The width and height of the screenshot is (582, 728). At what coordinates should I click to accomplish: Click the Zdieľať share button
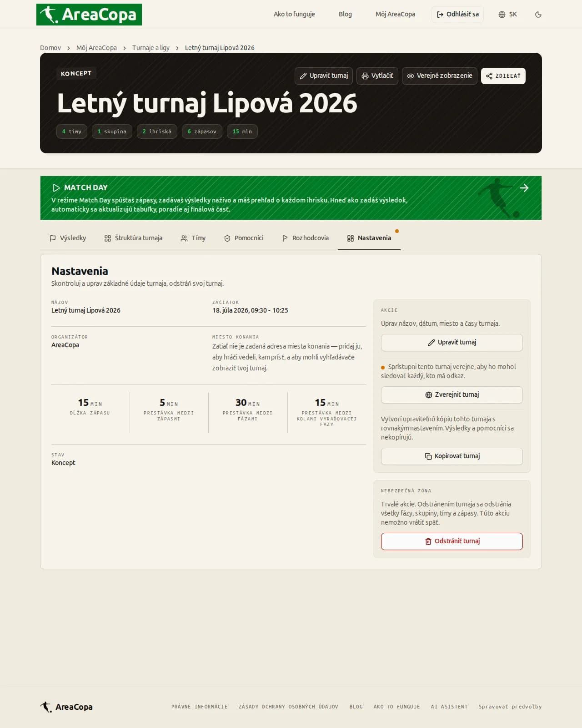tap(503, 76)
